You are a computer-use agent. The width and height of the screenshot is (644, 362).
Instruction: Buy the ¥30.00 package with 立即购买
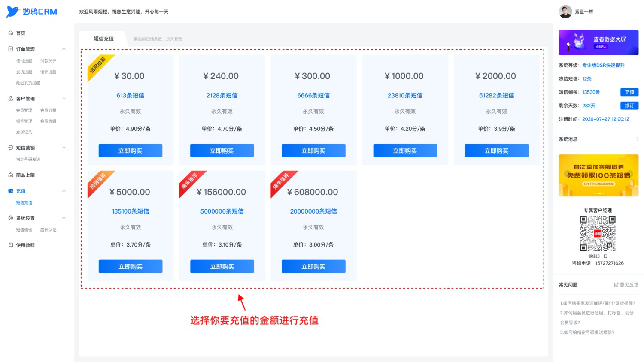click(131, 151)
